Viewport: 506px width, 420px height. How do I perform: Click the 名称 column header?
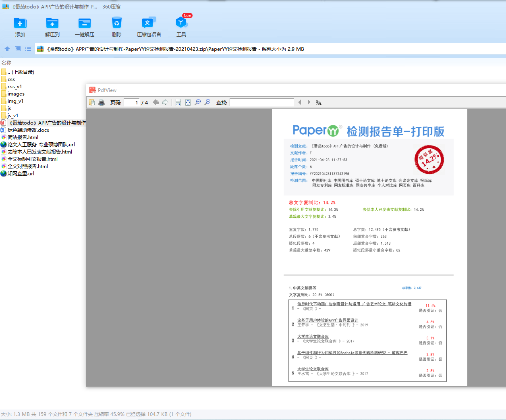point(6,62)
